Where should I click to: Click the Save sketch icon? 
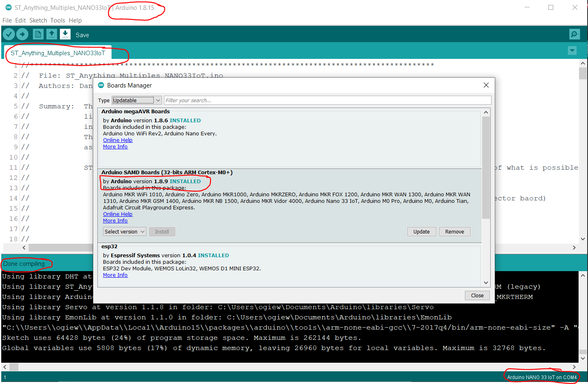click(65, 34)
